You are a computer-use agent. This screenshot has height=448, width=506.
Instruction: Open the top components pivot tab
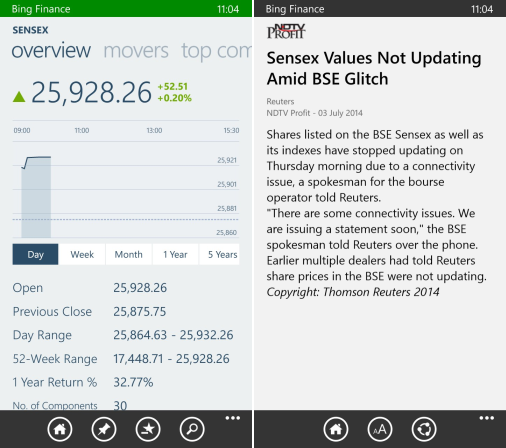(x=216, y=51)
